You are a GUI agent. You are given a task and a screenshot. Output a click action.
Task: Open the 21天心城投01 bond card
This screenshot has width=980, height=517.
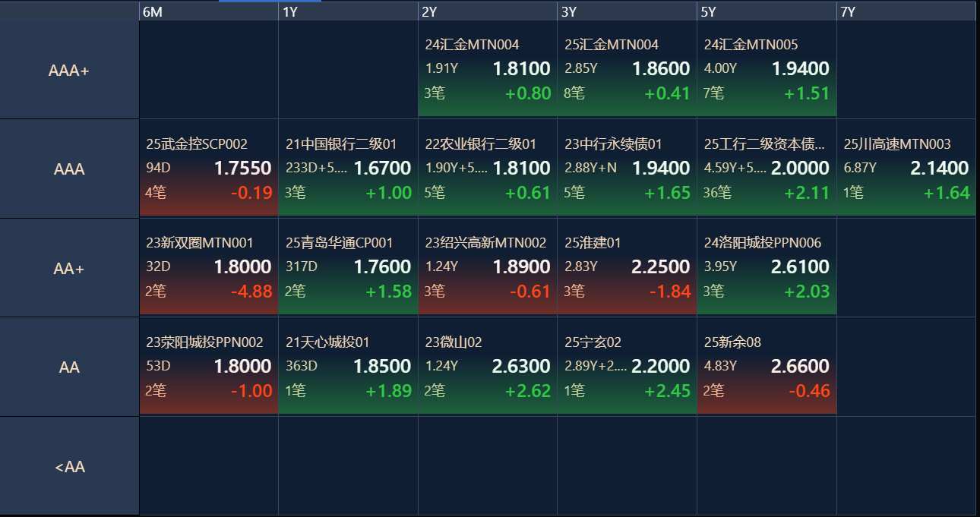348,367
